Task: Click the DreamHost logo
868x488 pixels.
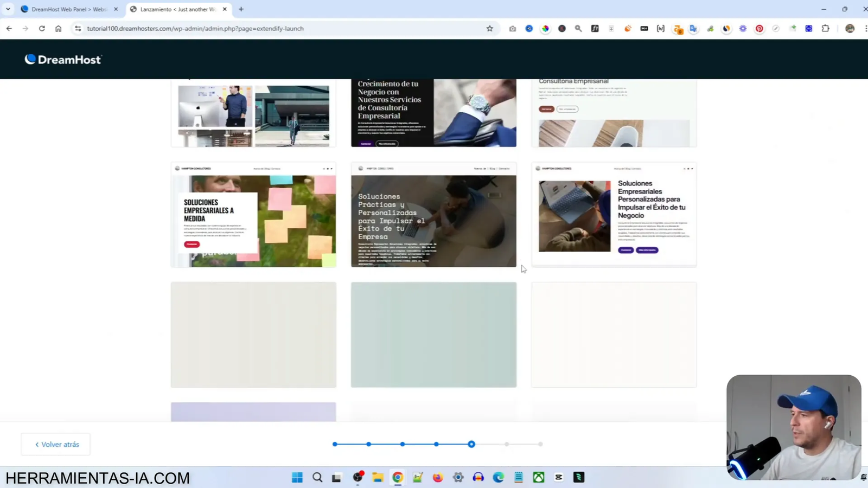Action: point(62,59)
